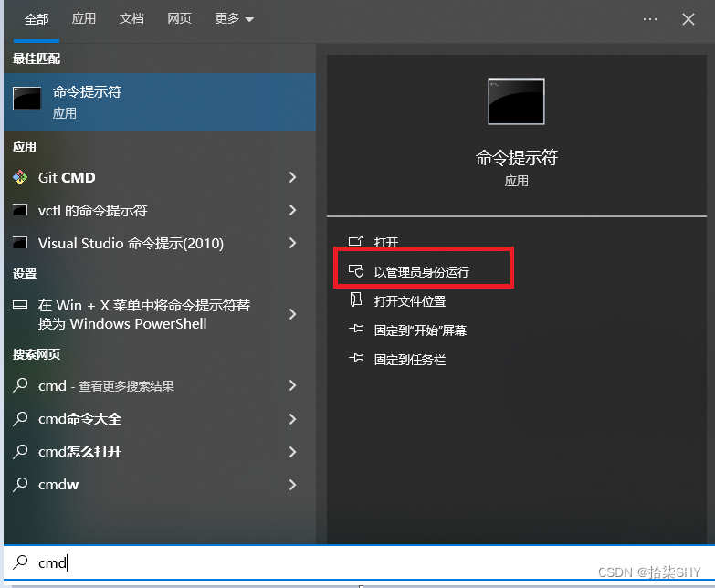Switch to the 文档 tab

(x=131, y=19)
